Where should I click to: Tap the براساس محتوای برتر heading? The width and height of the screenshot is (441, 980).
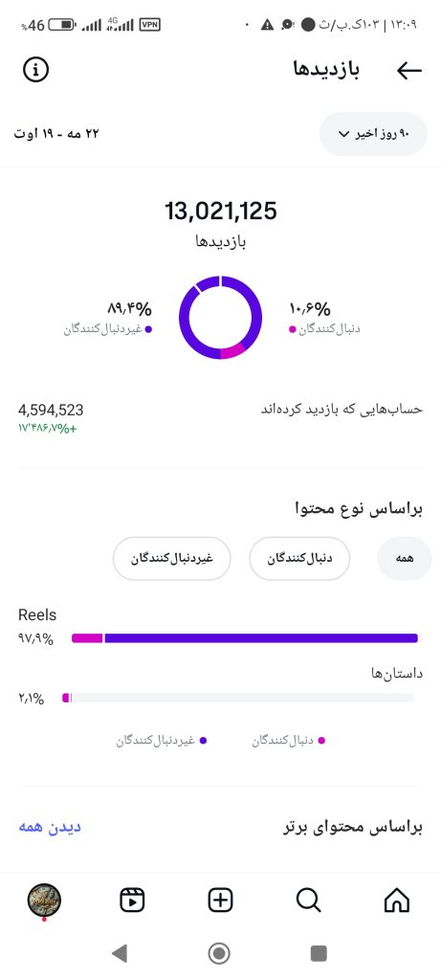[353, 828]
